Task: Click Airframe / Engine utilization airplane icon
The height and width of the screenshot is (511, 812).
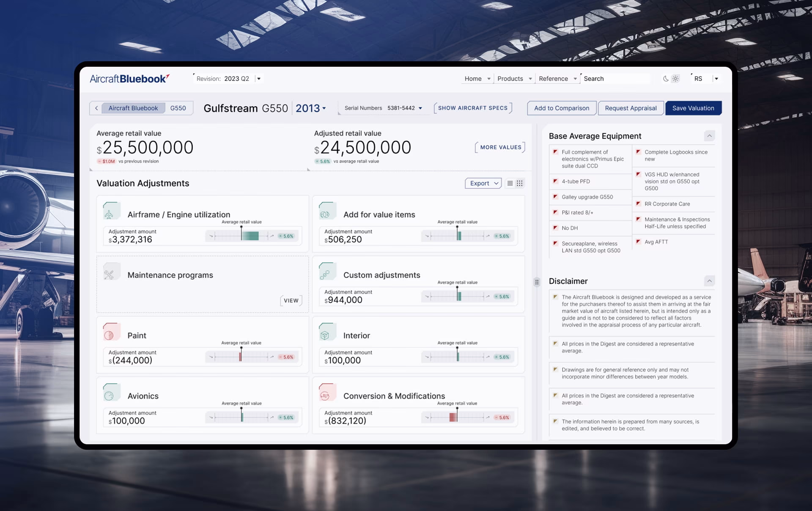Action: [x=112, y=211]
